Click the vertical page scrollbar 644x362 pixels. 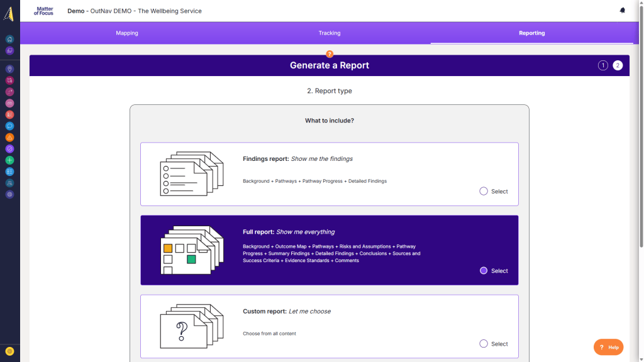coord(641,126)
